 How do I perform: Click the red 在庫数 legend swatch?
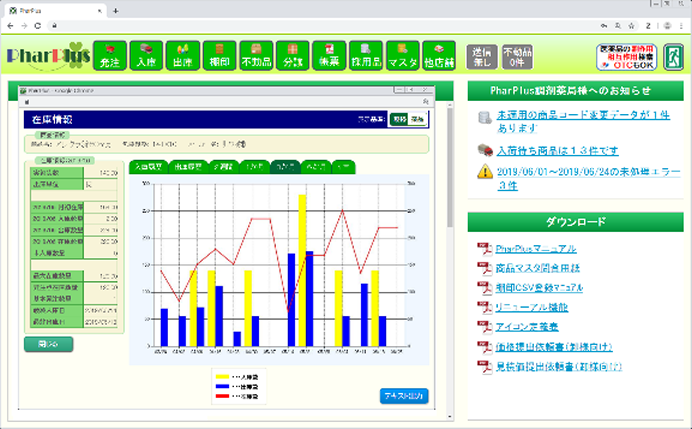tap(222, 396)
